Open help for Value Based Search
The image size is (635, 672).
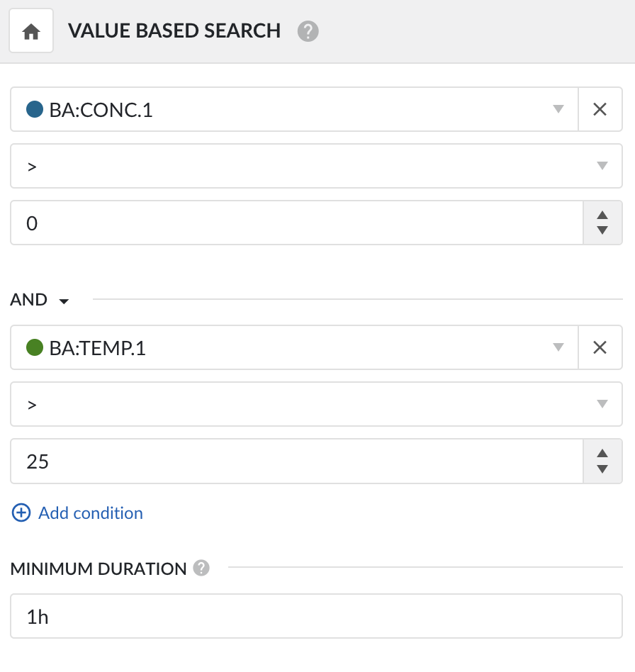pos(308,31)
